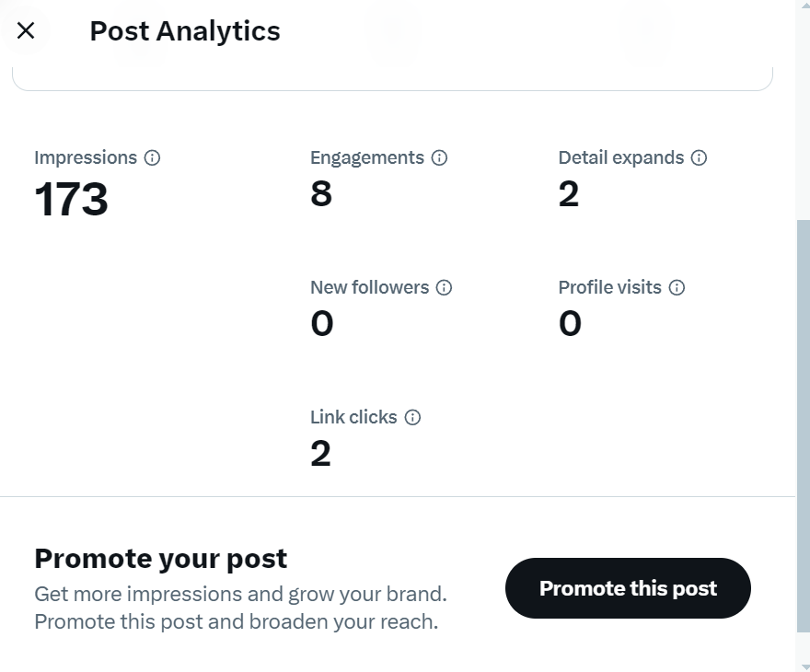
Task: Click the vertical scrollbar thumb
Action: pos(804,426)
